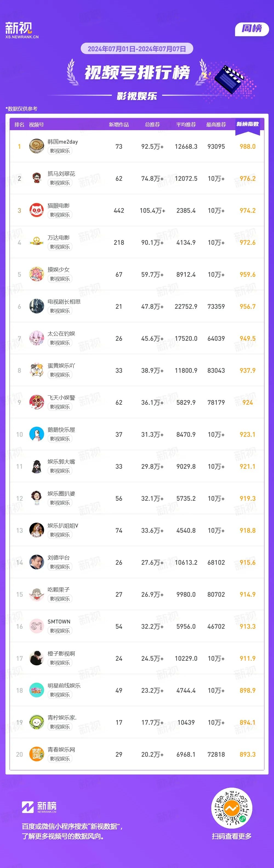Open the 抓马刘翠花 account name

tap(61, 174)
